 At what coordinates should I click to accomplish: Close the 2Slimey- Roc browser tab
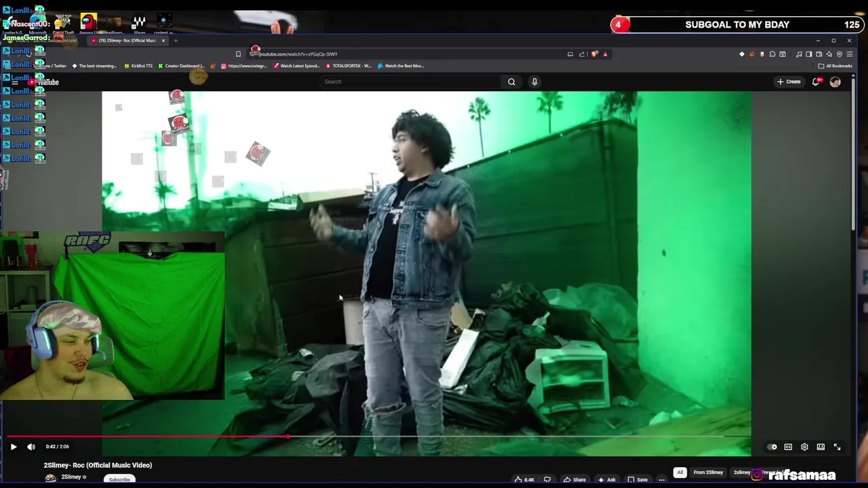coord(163,41)
